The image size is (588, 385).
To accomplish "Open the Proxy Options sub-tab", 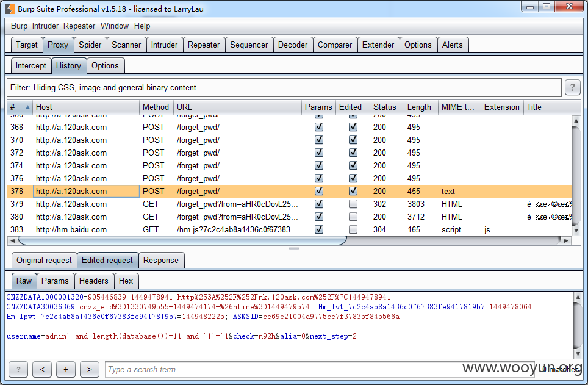I will coord(105,66).
